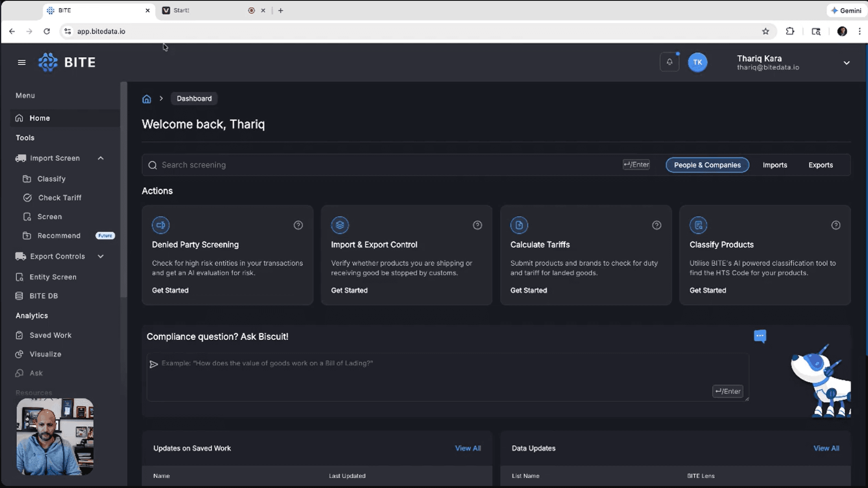Screen dimensions: 868x488
Task: Select the Exports screening filter
Action: pos(821,165)
